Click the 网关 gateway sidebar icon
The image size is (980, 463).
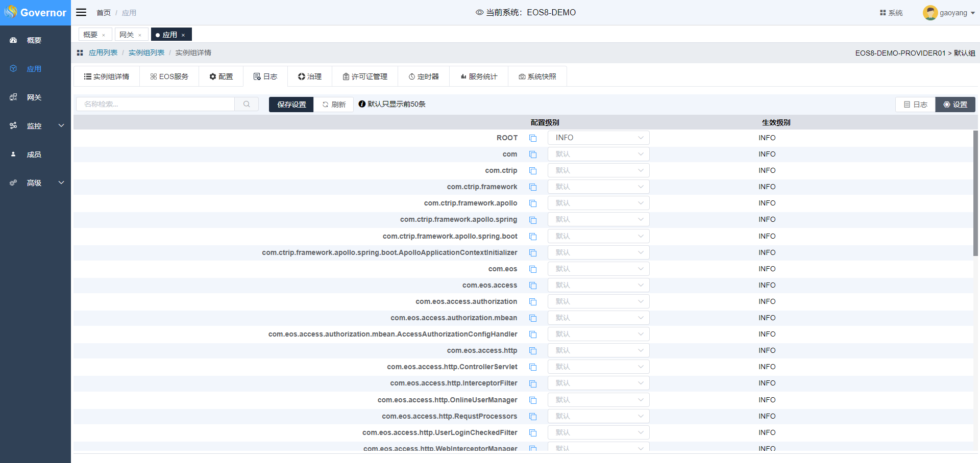[x=14, y=97]
